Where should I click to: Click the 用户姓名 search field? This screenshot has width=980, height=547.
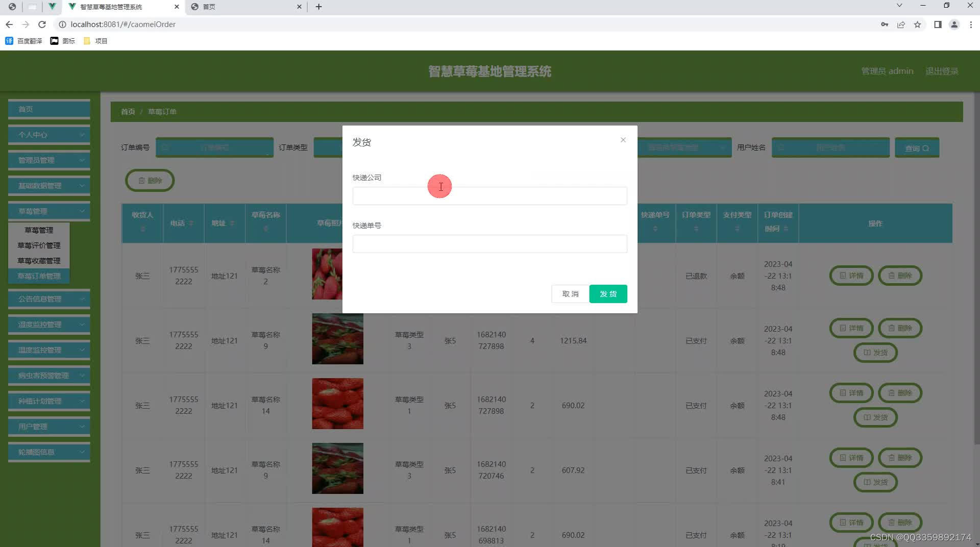point(830,147)
